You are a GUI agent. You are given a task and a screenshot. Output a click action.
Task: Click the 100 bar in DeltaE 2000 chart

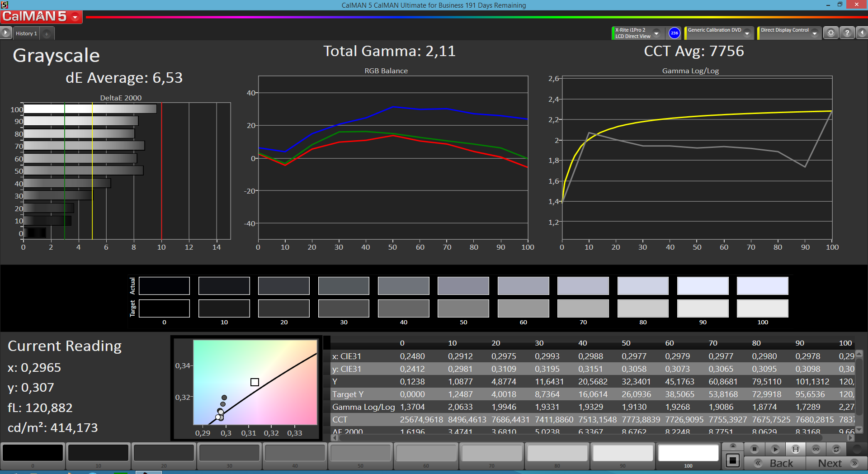(90, 109)
